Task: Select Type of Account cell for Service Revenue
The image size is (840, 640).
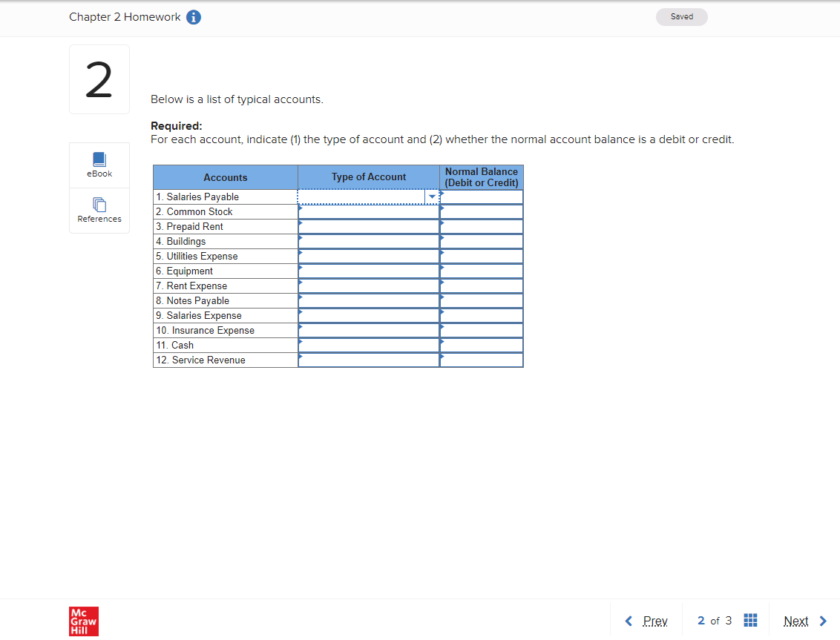Action: (x=369, y=360)
